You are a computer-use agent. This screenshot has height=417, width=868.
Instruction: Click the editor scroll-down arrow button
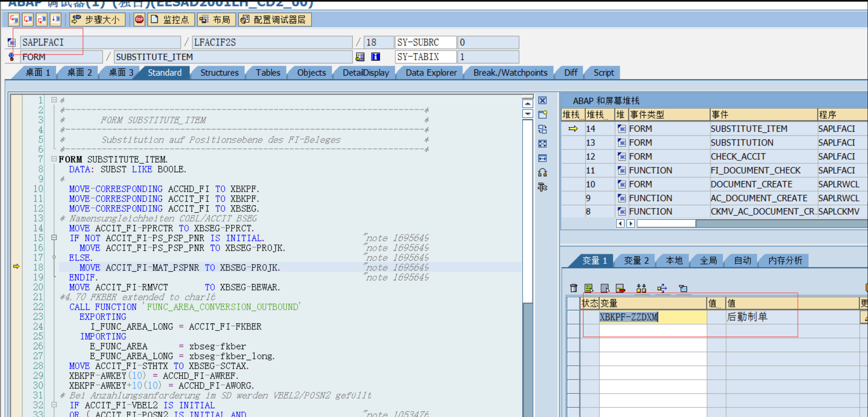point(527,114)
